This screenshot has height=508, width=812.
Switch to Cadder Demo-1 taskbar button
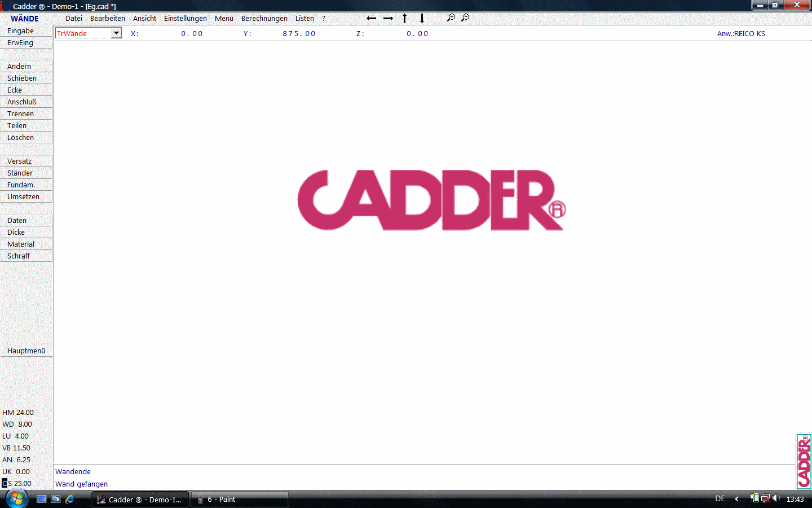[x=140, y=500]
